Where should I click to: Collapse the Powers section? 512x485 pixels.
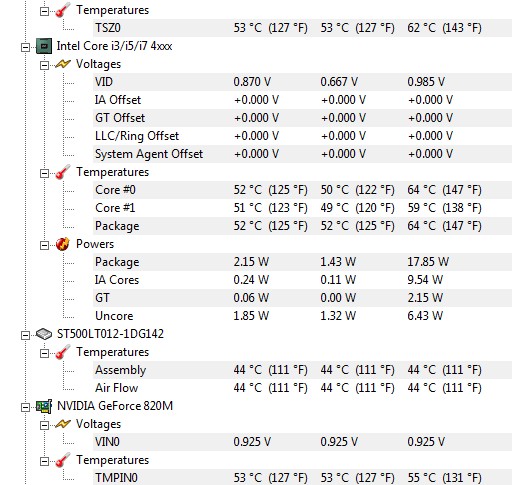coord(44,245)
